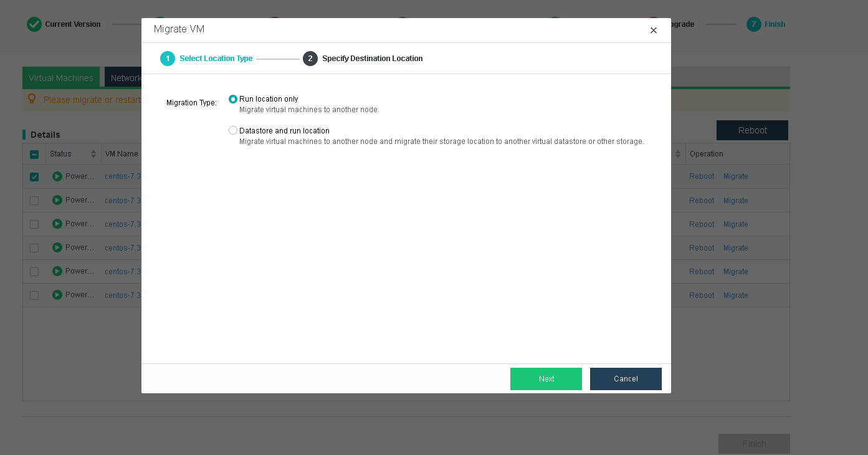Toggle the select-all checkbox in table header
Viewport: 868px width, 455px height.
click(34, 155)
